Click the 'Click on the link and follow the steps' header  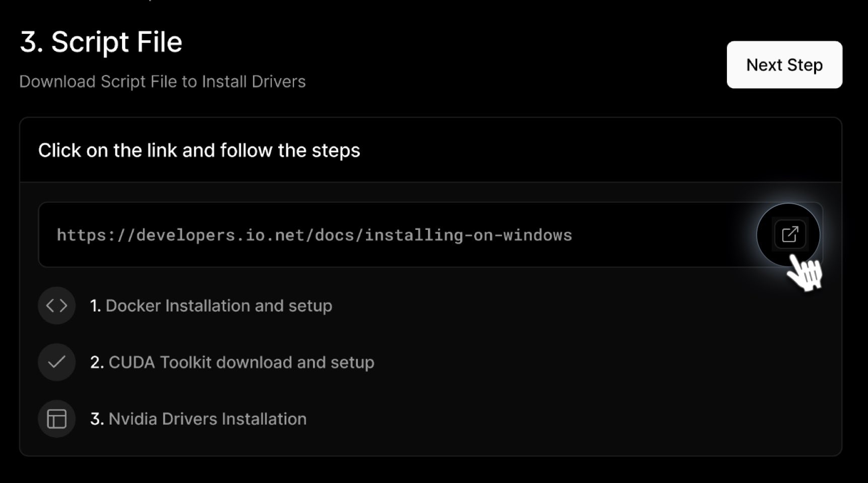pos(199,150)
